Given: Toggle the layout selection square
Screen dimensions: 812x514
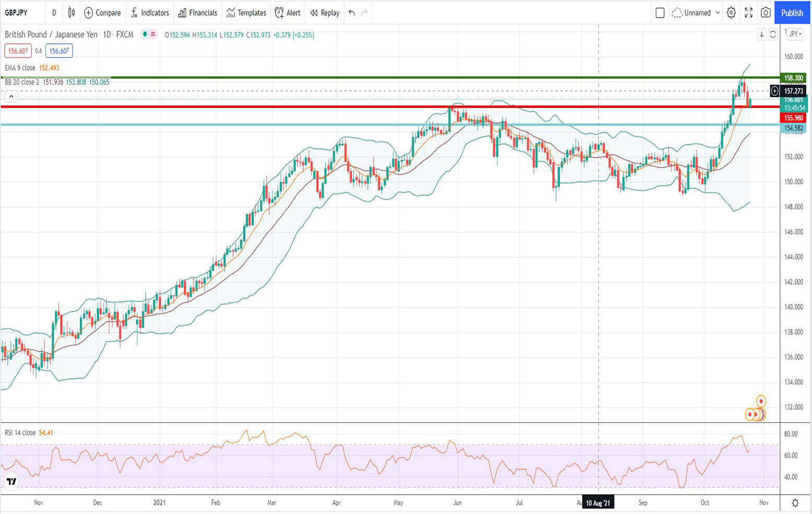Looking at the screenshot, I should (660, 13).
